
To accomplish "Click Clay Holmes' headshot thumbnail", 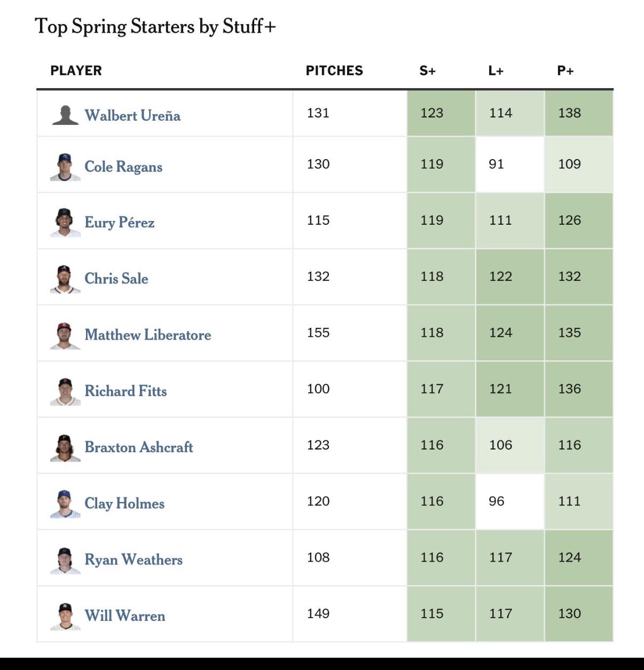I will (x=65, y=503).
